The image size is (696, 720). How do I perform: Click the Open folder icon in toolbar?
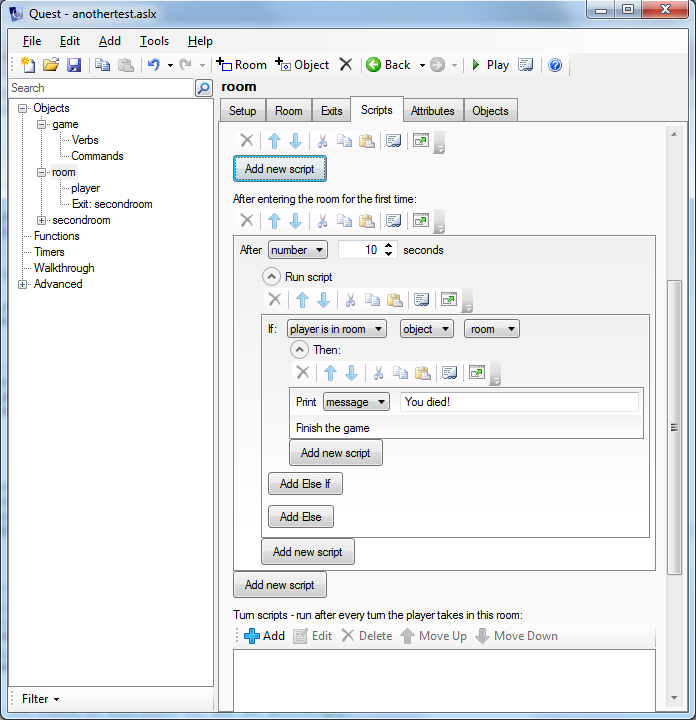pyautogui.click(x=51, y=65)
